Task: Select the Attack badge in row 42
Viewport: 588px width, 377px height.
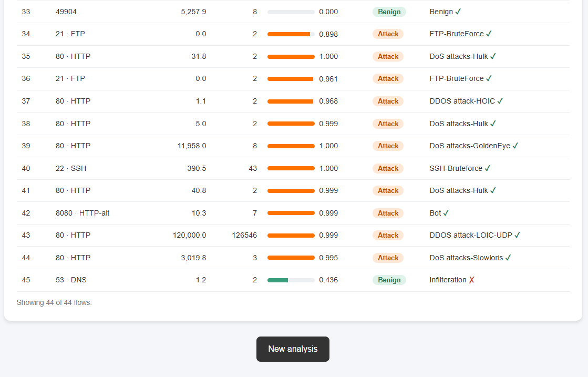Action: tap(388, 213)
